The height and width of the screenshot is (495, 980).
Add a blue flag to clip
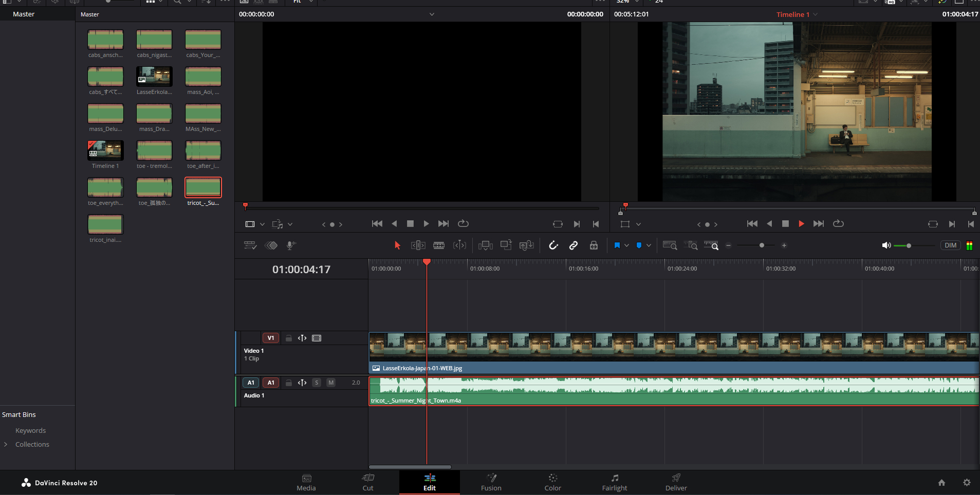click(617, 245)
